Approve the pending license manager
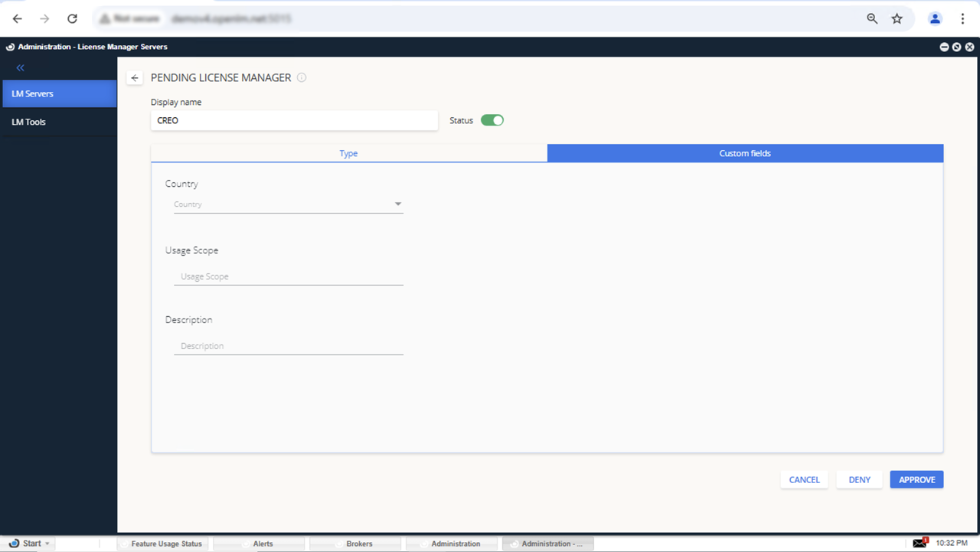This screenshot has width=980, height=552. tap(916, 479)
